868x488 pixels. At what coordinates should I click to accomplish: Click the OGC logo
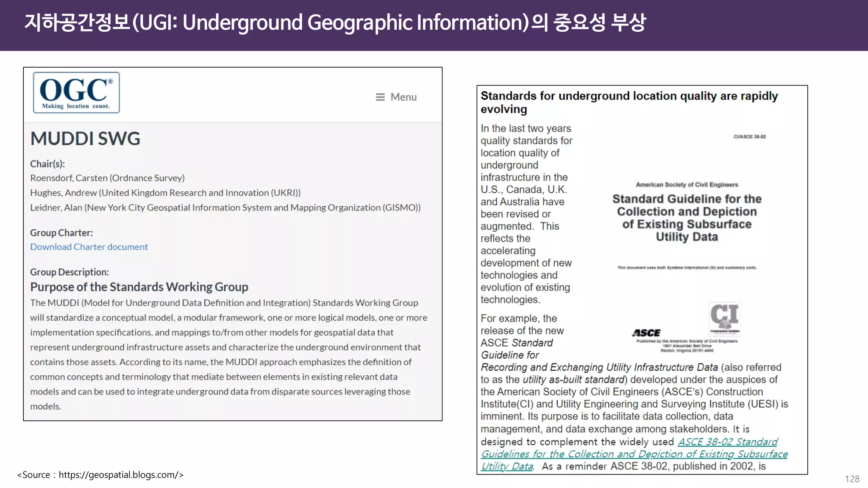point(76,92)
